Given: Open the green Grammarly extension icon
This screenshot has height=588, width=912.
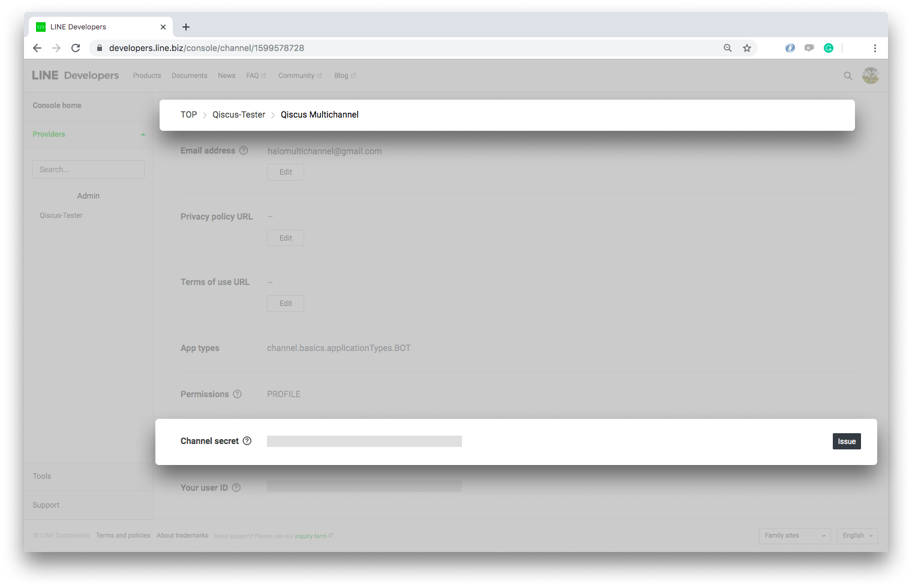Looking at the screenshot, I should [829, 48].
